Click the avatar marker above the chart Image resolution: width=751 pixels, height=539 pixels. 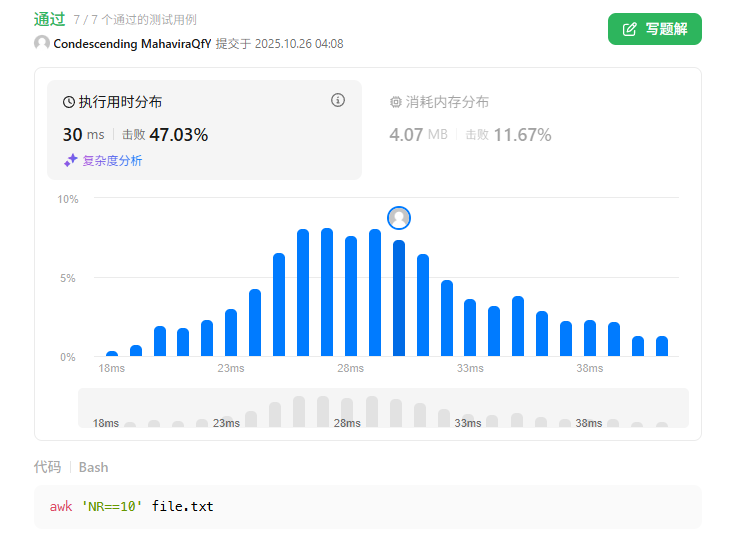click(399, 218)
